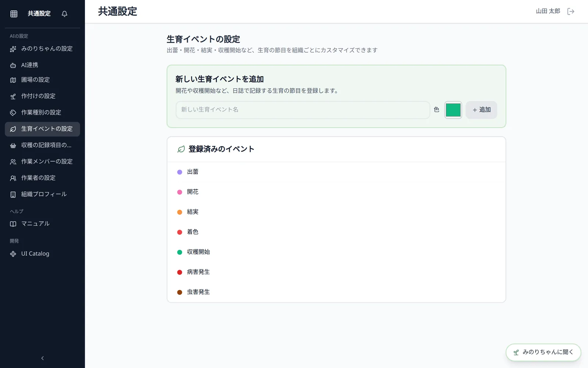Click the logout icon beside 山田 太郎
The width and height of the screenshot is (588, 368).
(571, 11)
